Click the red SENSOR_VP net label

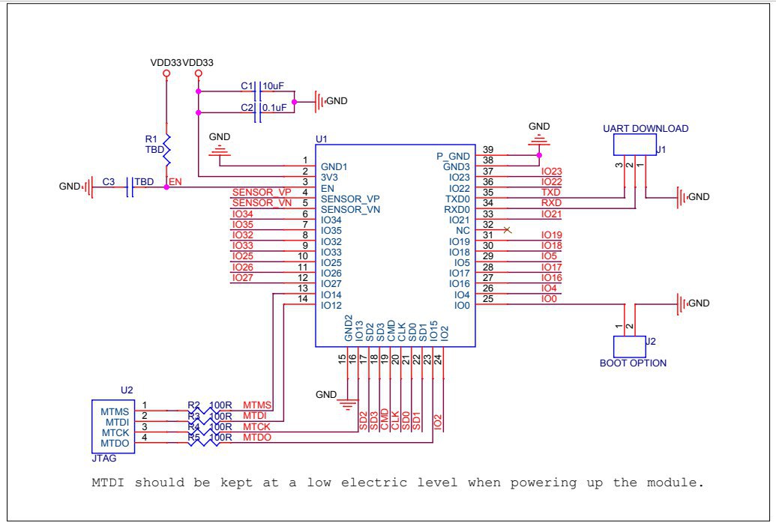point(262,193)
